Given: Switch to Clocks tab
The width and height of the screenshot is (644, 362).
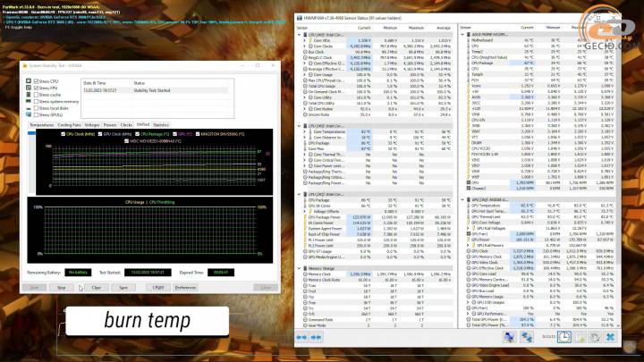Looking at the screenshot, I should [x=126, y=125].
